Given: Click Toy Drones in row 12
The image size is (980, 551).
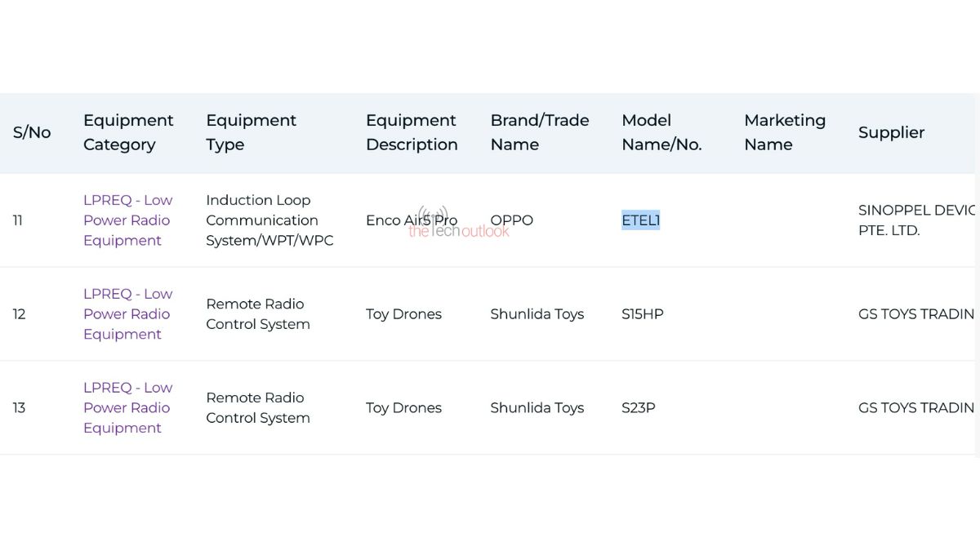Looking at the screenshot, I should click(403, 314).
